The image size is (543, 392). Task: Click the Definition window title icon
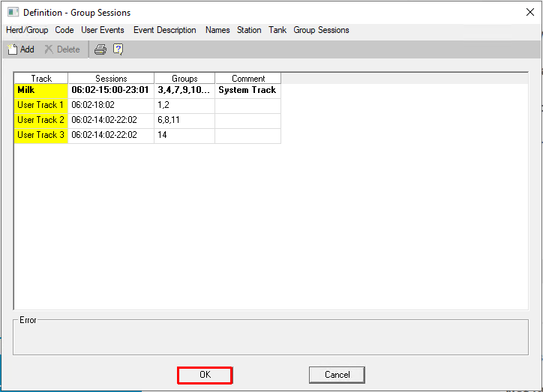point(13,12)
